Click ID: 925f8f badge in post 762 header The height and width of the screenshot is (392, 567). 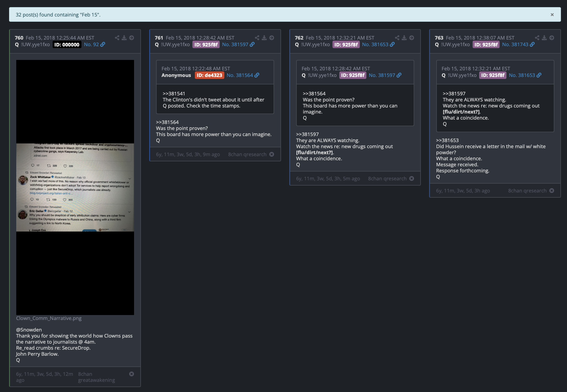click(x=346, y=45)
